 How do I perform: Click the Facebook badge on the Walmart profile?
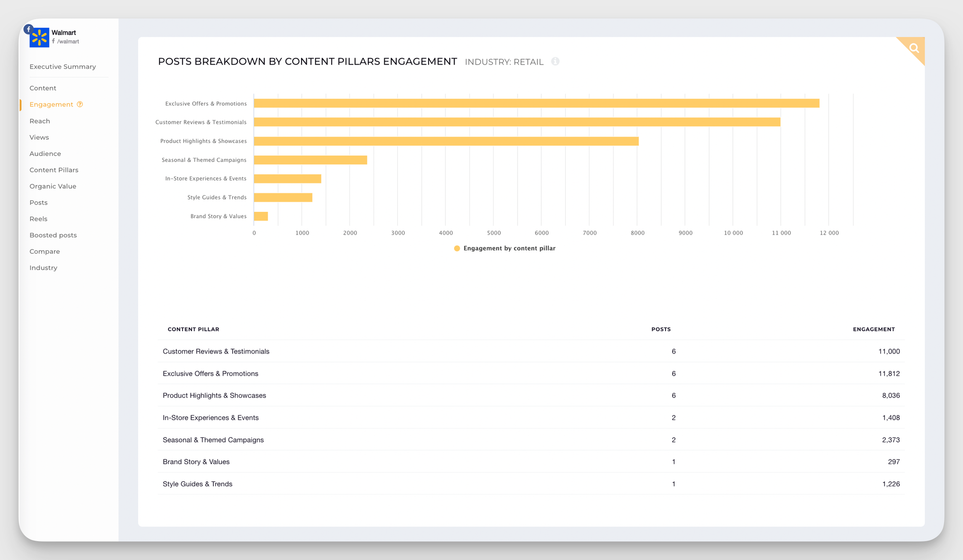click(28, 29)
